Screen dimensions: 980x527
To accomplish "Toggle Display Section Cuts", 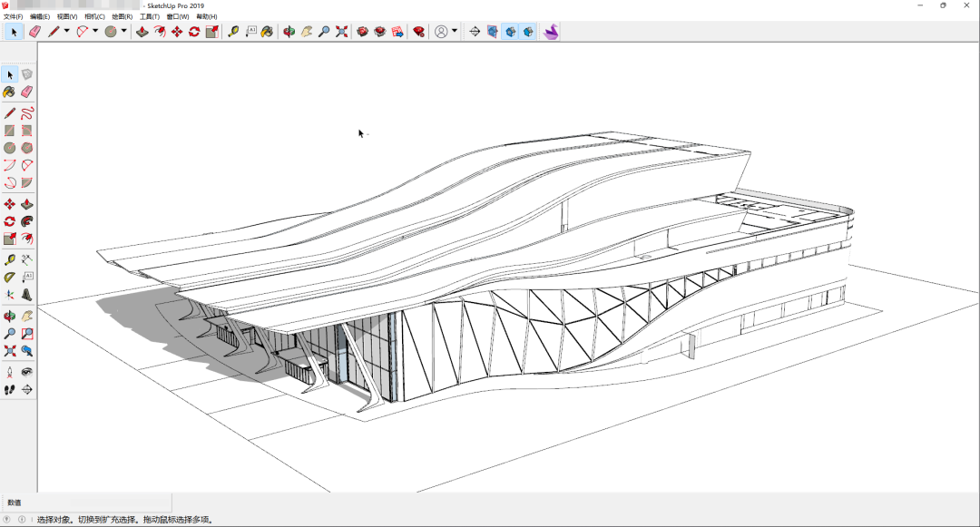I will point(511,32).
